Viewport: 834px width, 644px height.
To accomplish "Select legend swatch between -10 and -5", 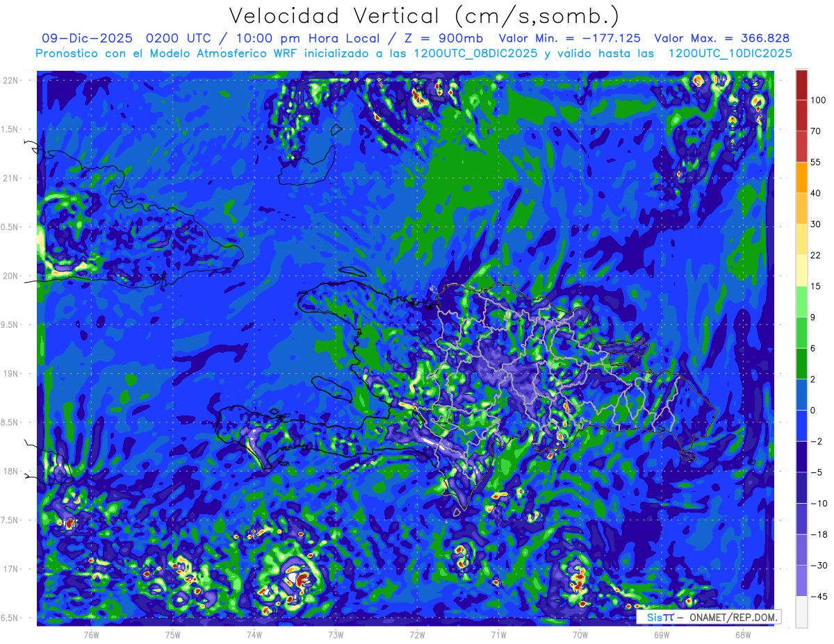I will [801, 488].
